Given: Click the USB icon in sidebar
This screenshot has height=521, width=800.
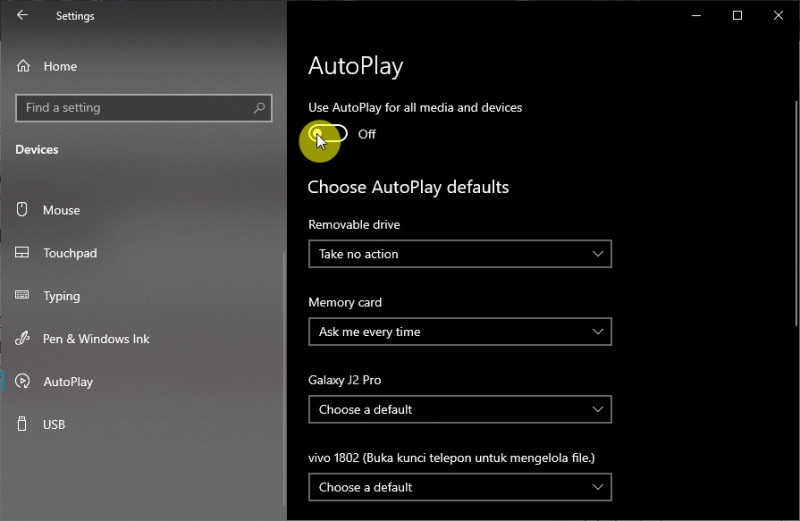Looking at the screenshot, I should point(23,425).
